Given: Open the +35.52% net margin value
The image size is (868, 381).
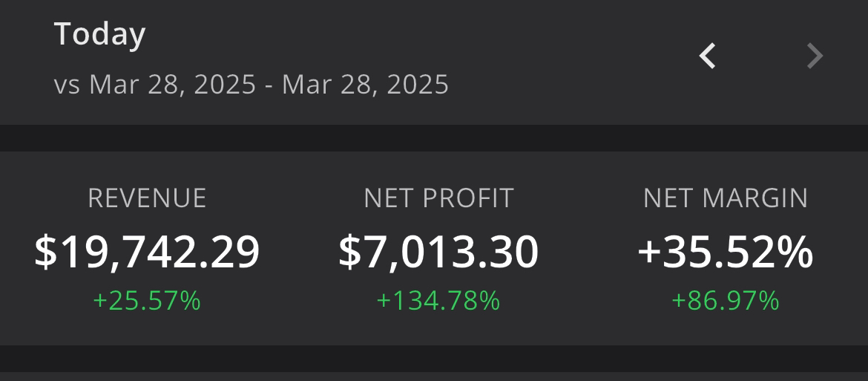Looking at the screenshot, I should (x=725, y=252).
